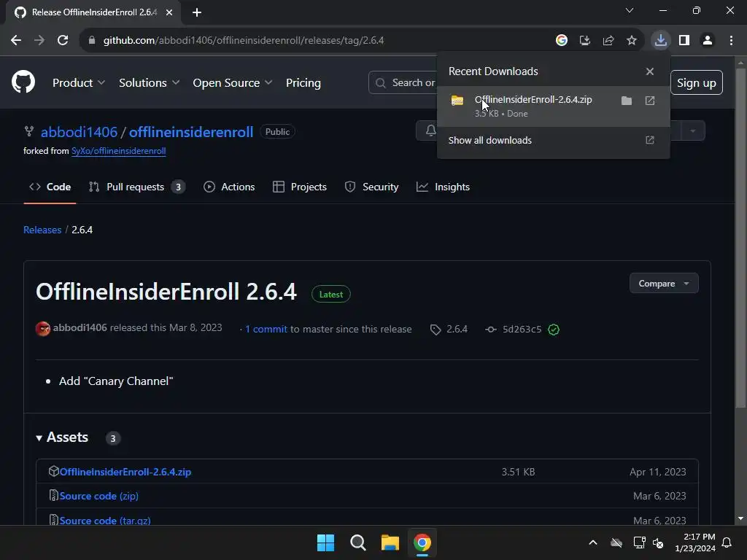This screenshot has height=560, width=747.
Task: Reload the page with the refresh icon
Action: coord(63,41)
